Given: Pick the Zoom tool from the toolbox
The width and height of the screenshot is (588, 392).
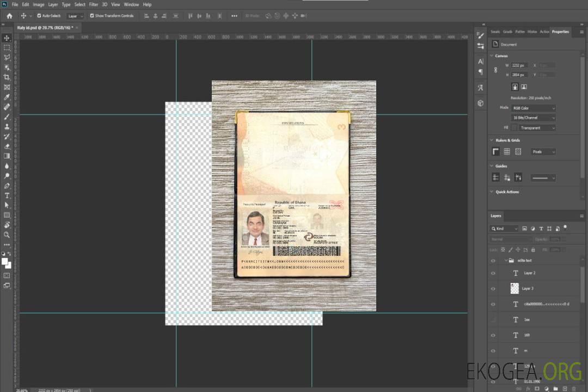Looking at the screenshot, I should 7,235.
